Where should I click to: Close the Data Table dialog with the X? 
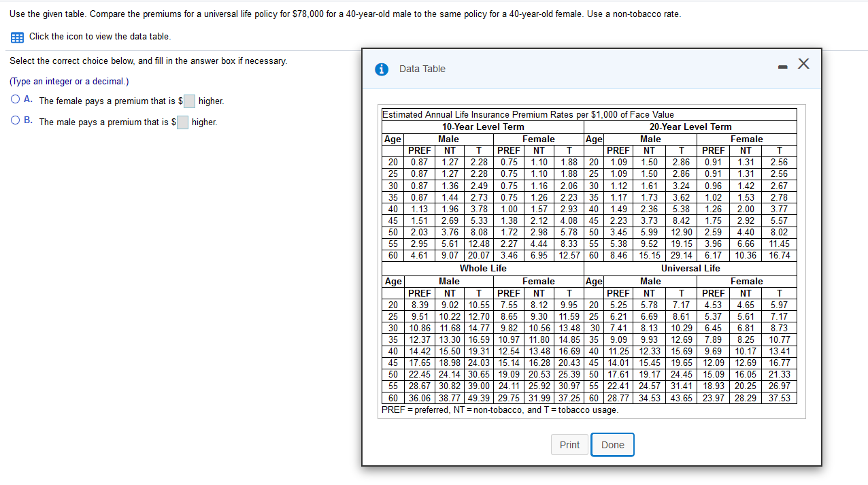803,63
